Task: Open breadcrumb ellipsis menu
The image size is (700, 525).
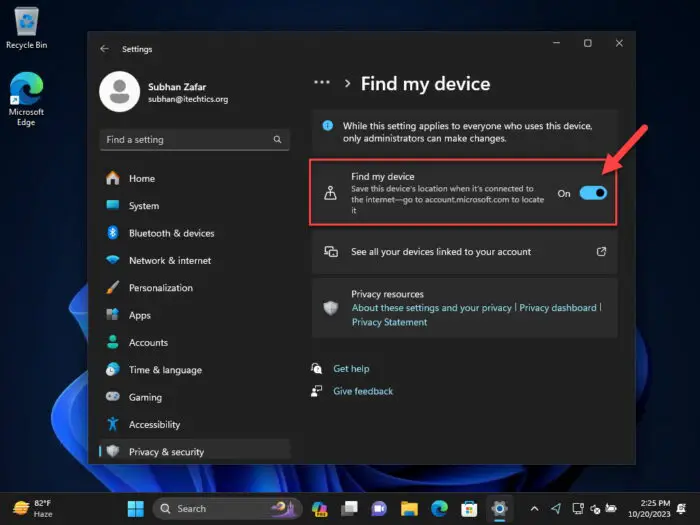Action: [x=322, y=83]
